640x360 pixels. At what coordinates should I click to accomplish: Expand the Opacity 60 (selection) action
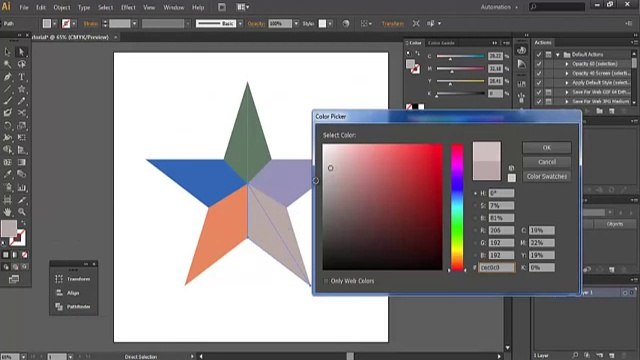[x=567, y=64]
